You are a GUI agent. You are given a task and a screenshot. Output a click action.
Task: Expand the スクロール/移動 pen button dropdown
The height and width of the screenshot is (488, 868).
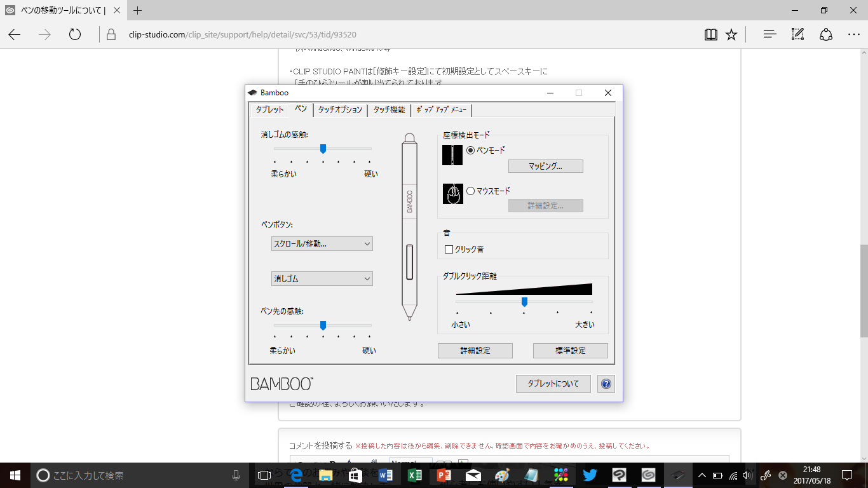pos(322,244)
